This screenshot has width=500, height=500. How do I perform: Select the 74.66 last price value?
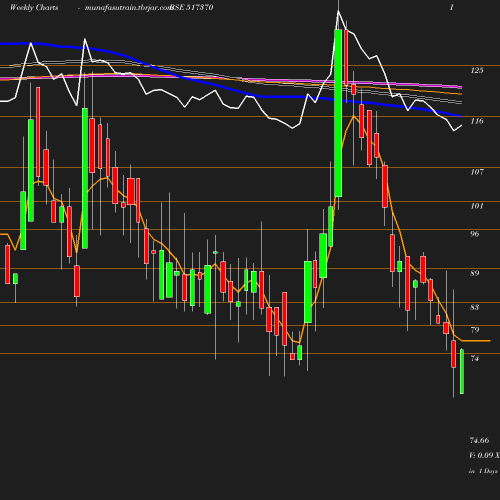(x=479, y=440)
